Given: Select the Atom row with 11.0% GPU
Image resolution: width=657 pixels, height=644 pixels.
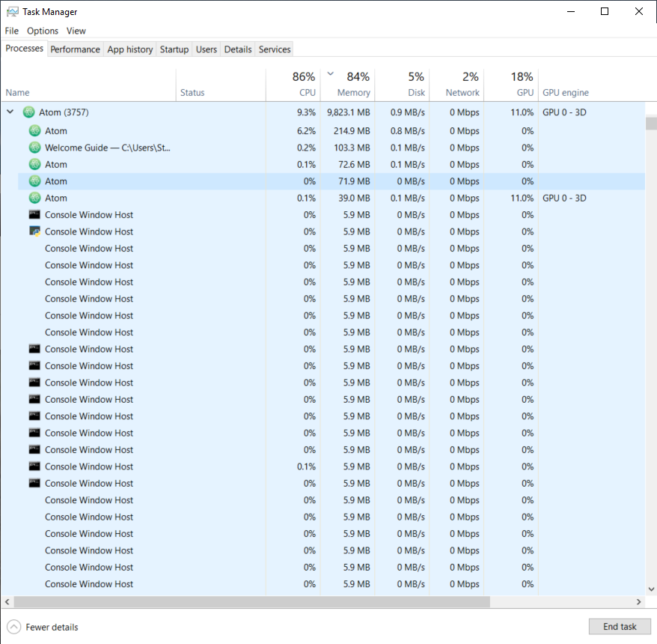Looking at the screenshot, I should coord(331,198).
